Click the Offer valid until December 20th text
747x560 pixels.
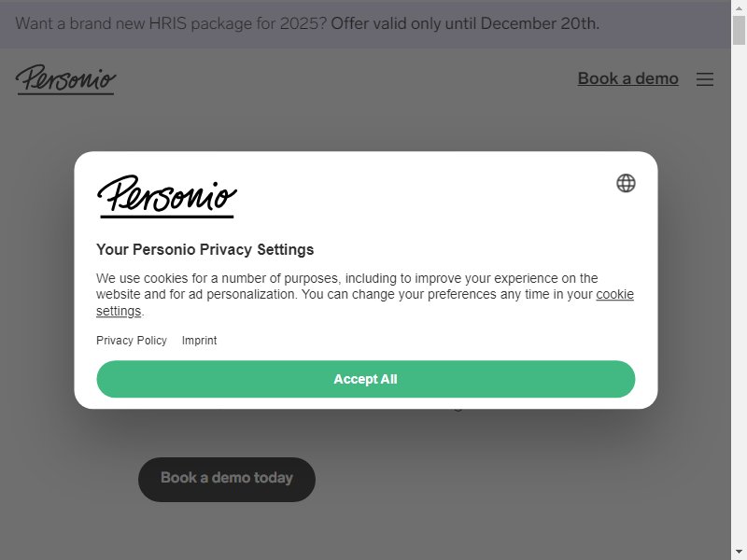(x=465, y=23)
